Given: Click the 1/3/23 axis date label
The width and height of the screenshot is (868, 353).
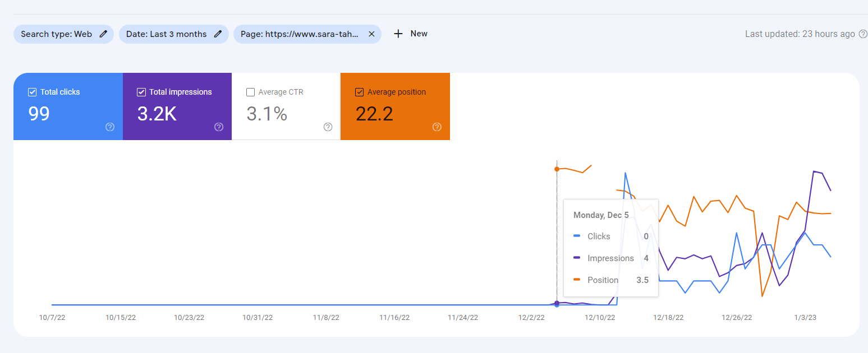Looking at the screenshot, I should 805,317.
